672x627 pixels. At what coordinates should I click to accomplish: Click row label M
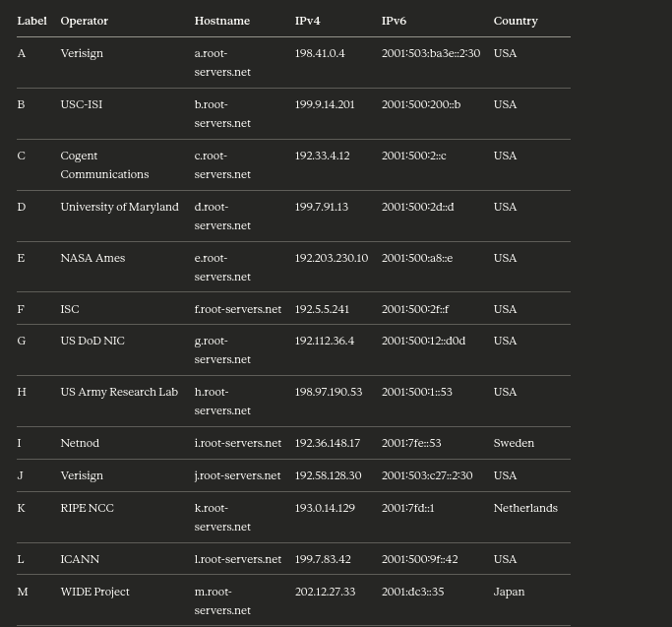pos(23,592)
